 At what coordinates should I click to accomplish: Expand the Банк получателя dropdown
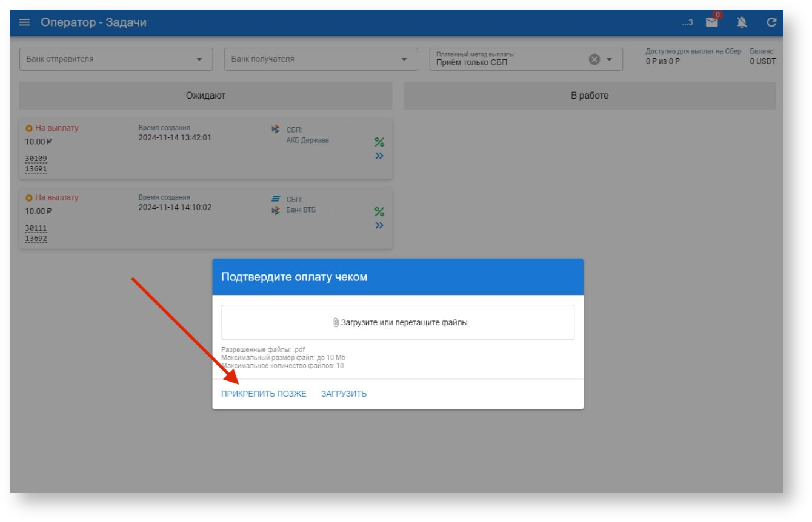[404, 59]
